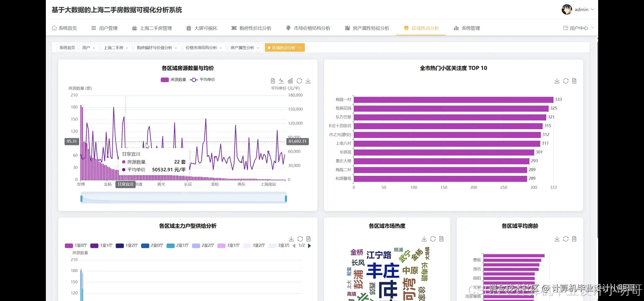644x301 pixels.
Task: Switch to the 购房偏好与价值分析 tab
Action: (157, 48)
